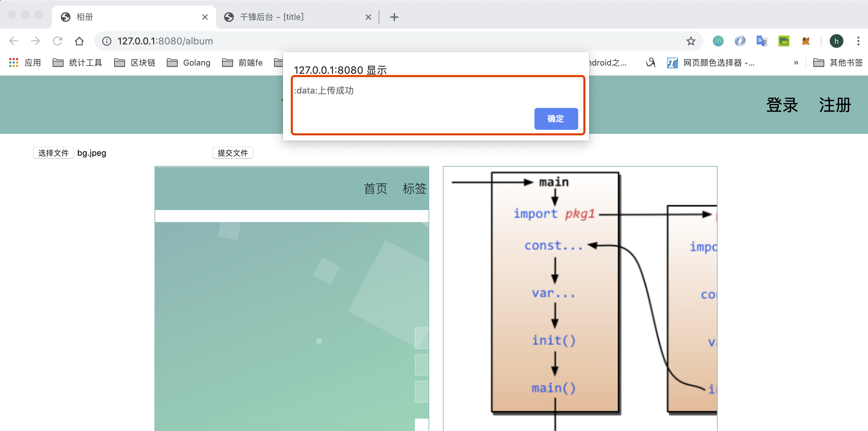The image size is (868, 431).
Task: Click the 注册 link
Action: (835, 105)
